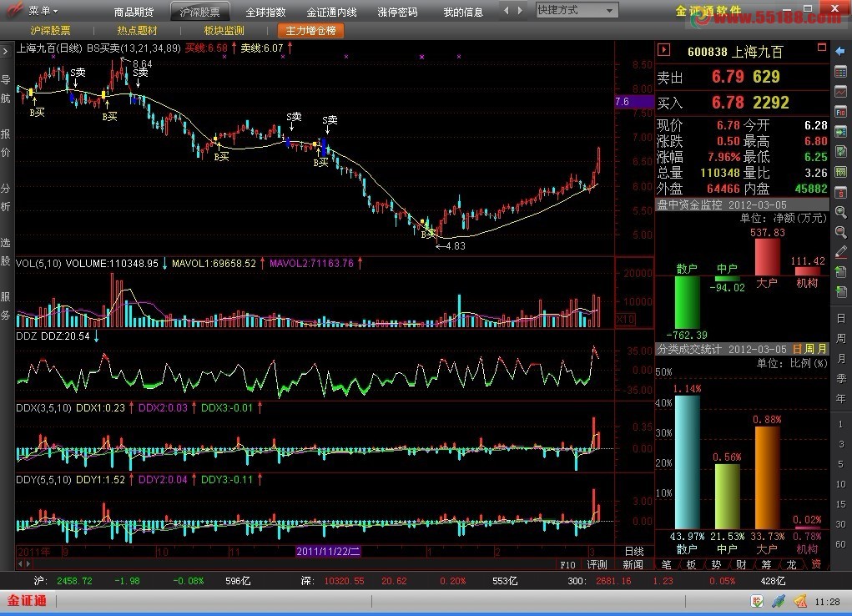
Task: Expand the red arrow beside stock code 600838
Action: point(665,52)
